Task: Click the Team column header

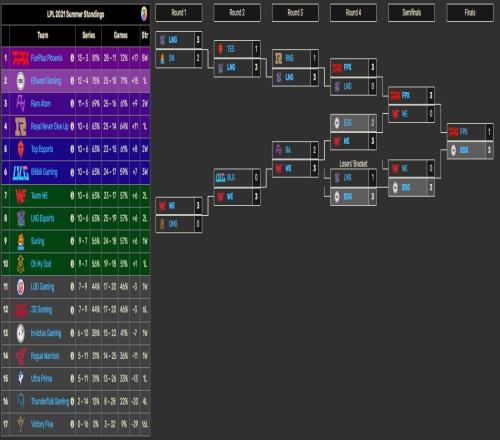Action: tap(43, 35)
